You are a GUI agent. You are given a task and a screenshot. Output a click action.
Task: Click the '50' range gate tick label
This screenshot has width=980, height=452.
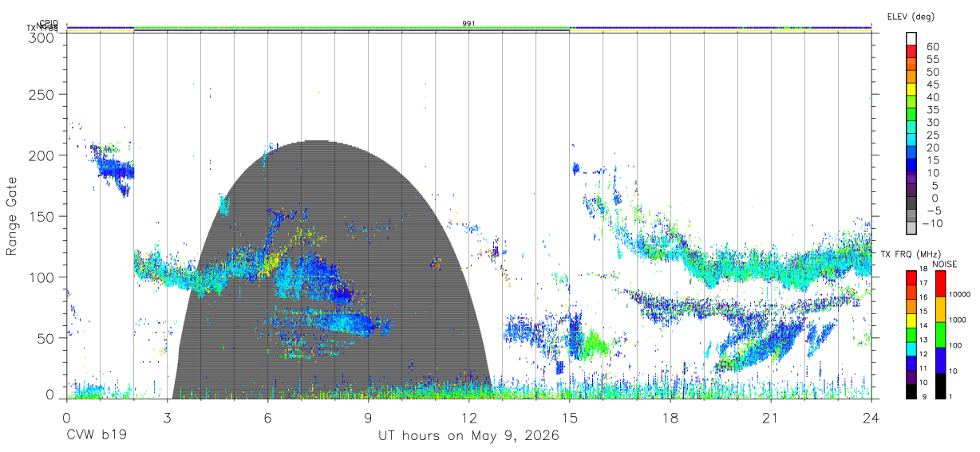pyautogui.click(x=44, y=338)
